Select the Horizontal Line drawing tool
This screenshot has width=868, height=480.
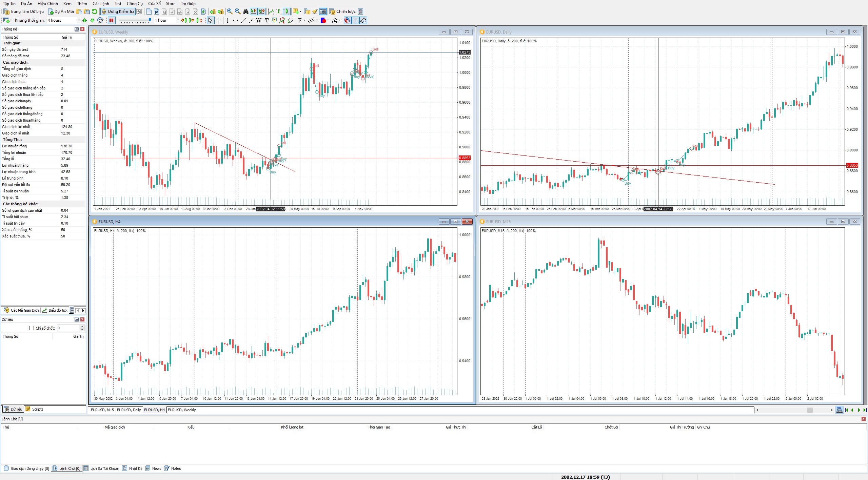[x=236, y=20]
